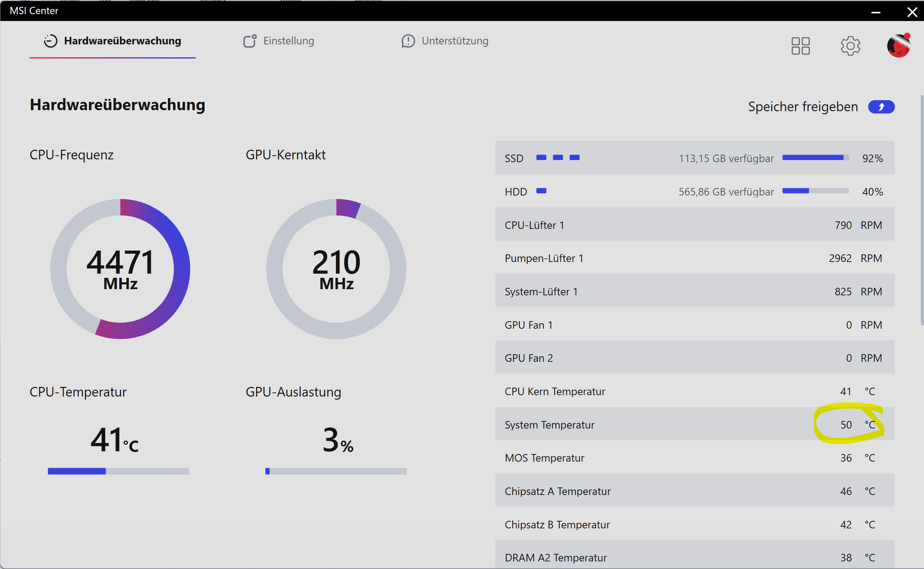Switch to the Unterstützung tab
The image size is (924, 569).
tap(455, 41)
